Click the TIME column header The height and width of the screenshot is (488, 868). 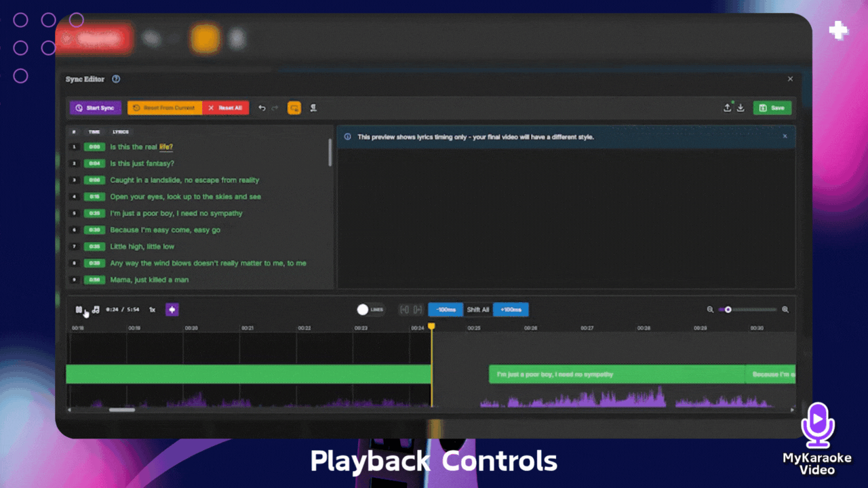click(94, 132)
